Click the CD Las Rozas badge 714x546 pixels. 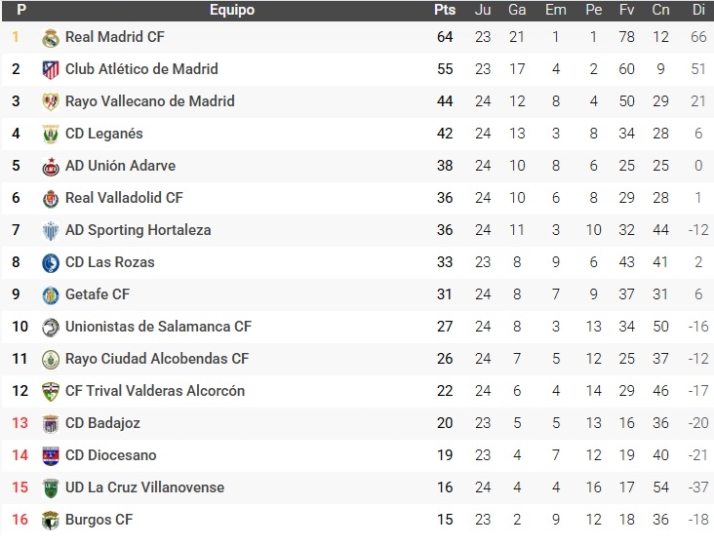point(51,263)
